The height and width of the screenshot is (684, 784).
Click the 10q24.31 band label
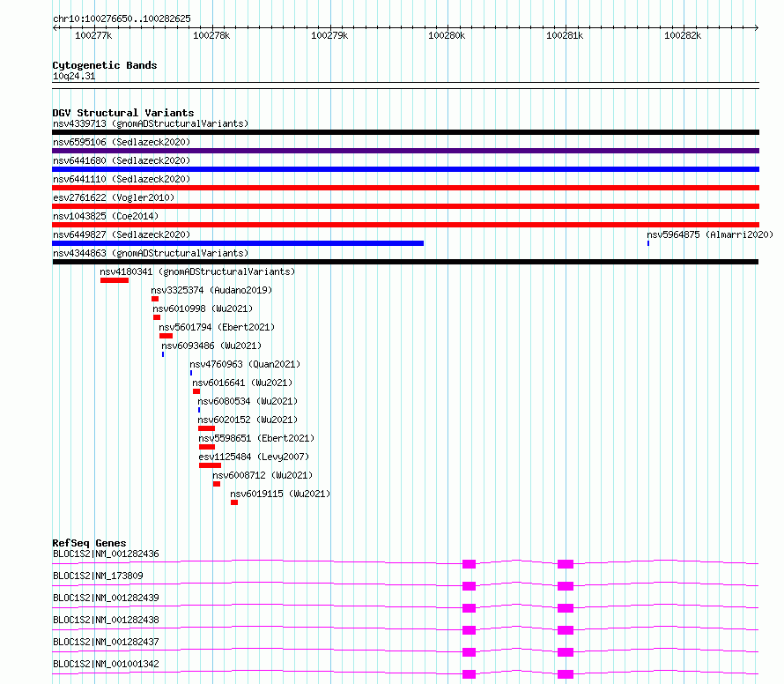pyautogui.click(x=74, y=76)
